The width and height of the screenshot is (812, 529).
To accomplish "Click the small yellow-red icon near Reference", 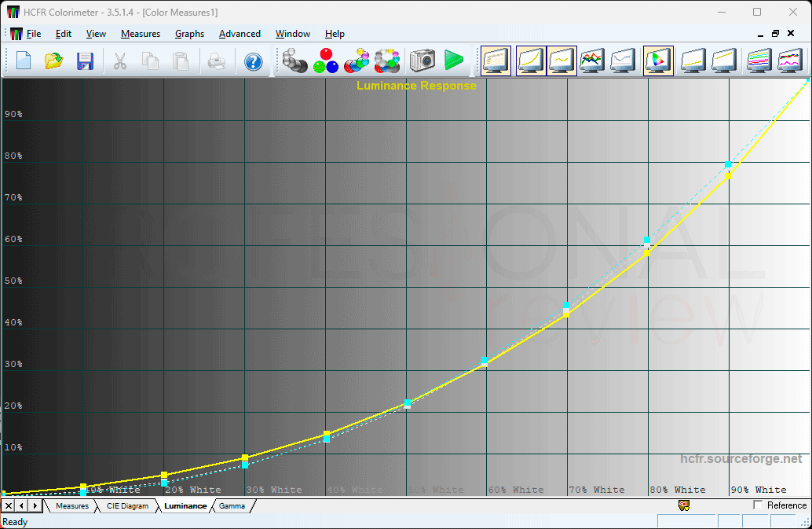I will coord(683,505).
